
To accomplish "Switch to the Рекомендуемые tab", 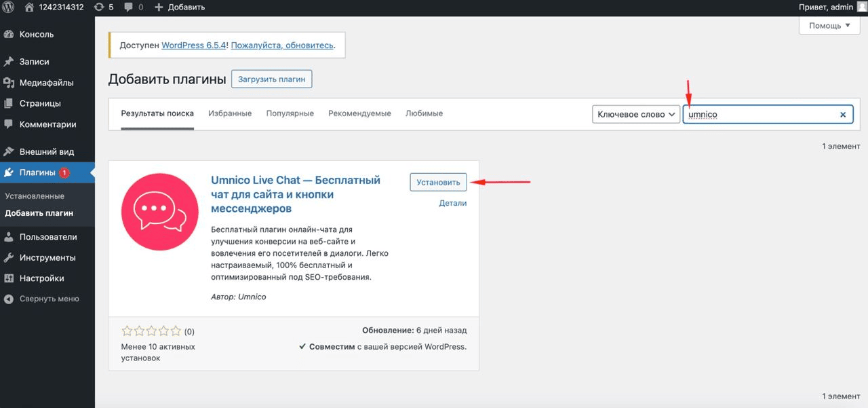I will [359, 113].
